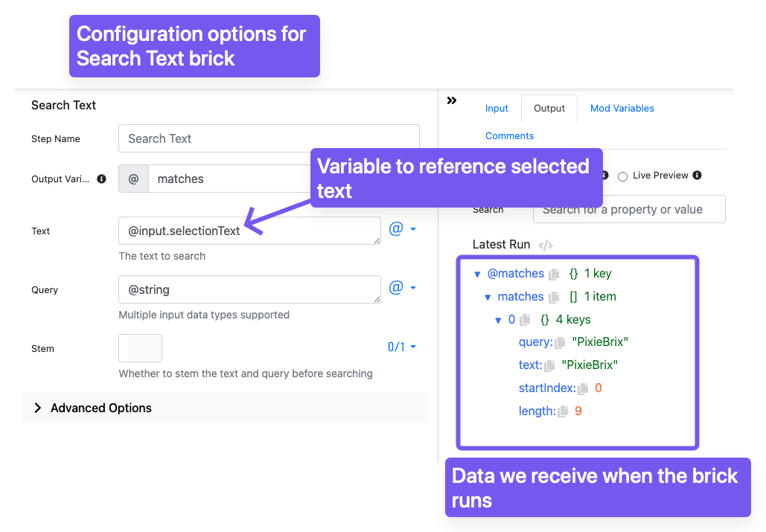This screenshot has height=532, width=766.
Task: Copy the startIndex value via copy icon
Action: click(583, 389)
